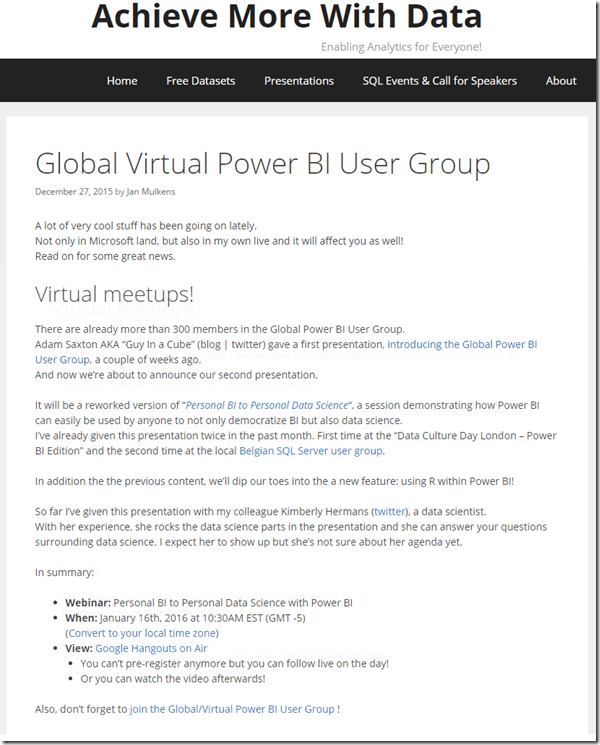Screen dimensions: 600x745
Task: Visit the Belgian SQL Server user group link
Action: coord(325,451)
